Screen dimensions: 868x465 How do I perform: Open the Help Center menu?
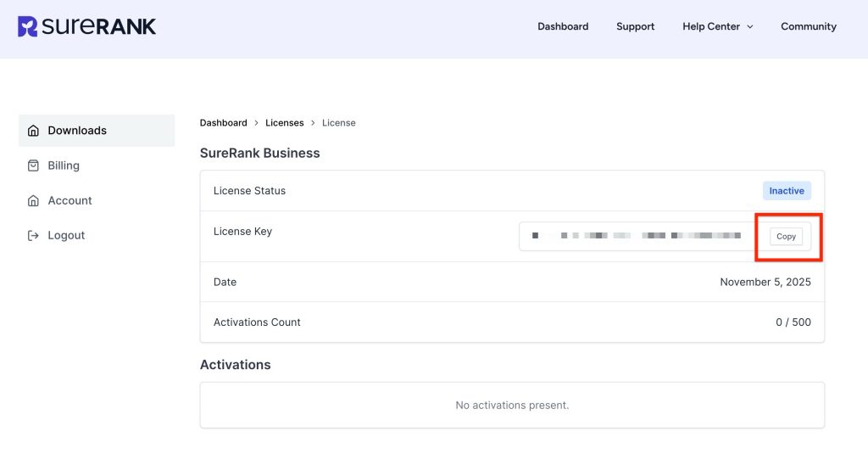tap(710, 26)
